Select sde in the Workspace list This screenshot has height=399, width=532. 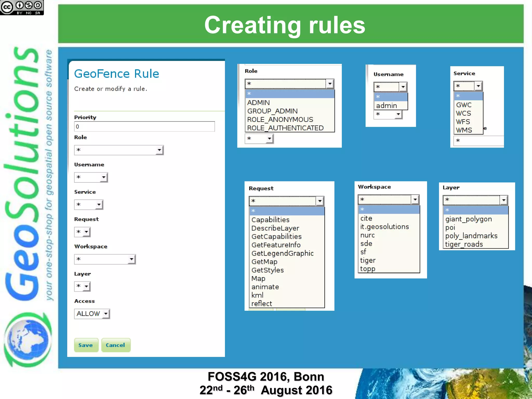[x=389, y=243]
